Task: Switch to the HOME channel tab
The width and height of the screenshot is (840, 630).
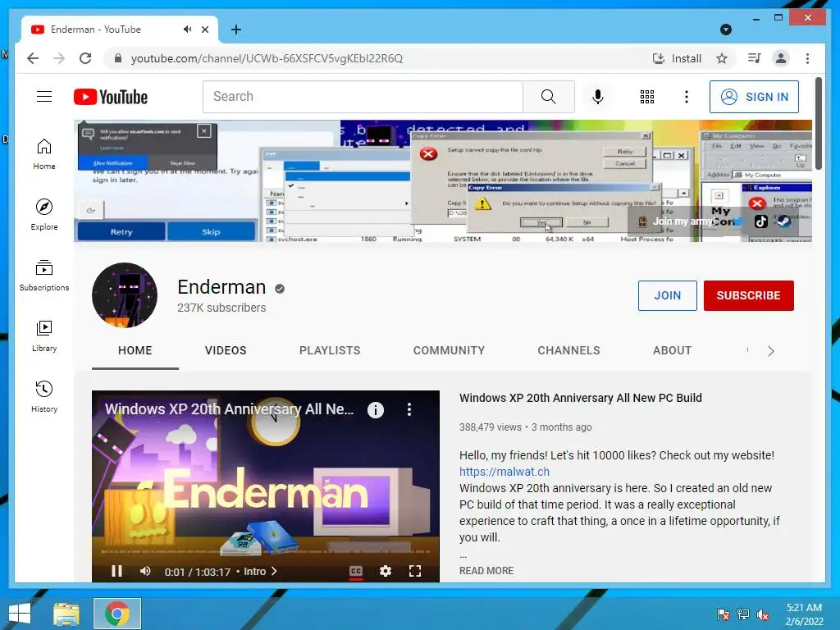Action: pos(135,350)
